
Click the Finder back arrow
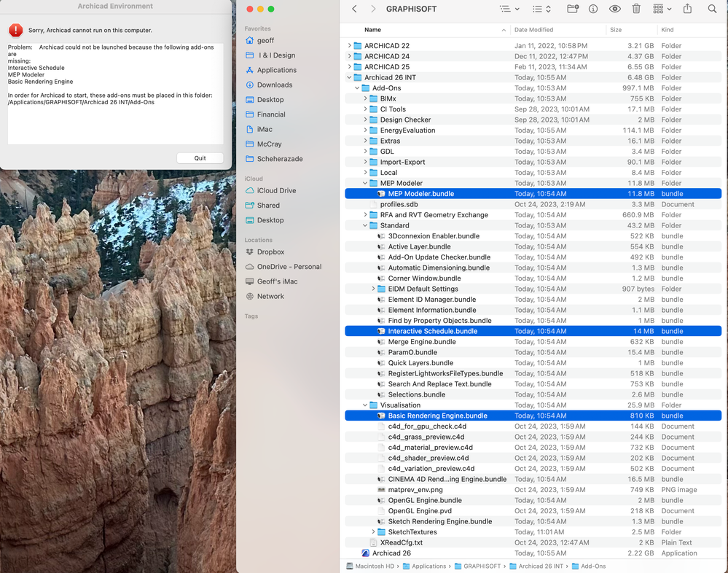coord(354,9)
